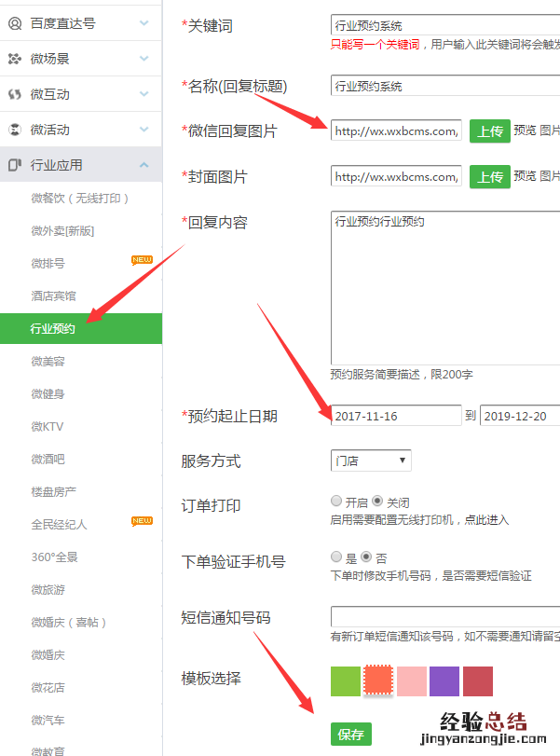
Task: Click the start date 2017-11-16 field
Action: [x=396, y=416]
